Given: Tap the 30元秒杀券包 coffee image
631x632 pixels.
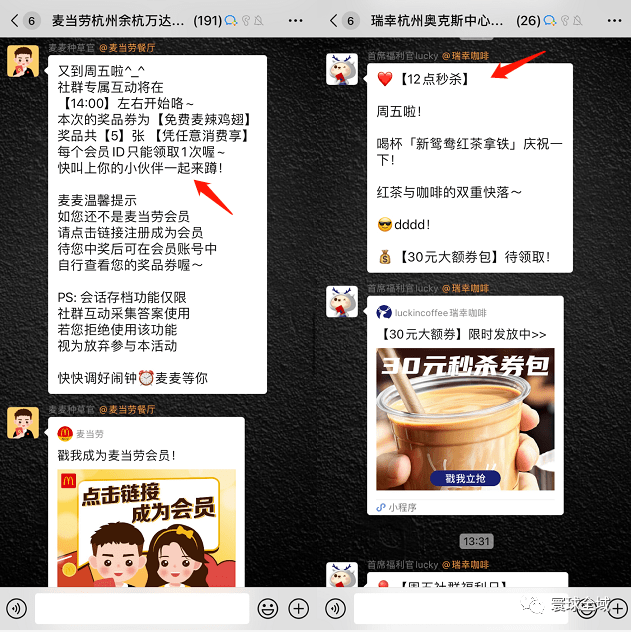Looking at the screenshot, I should coord(465,419).
